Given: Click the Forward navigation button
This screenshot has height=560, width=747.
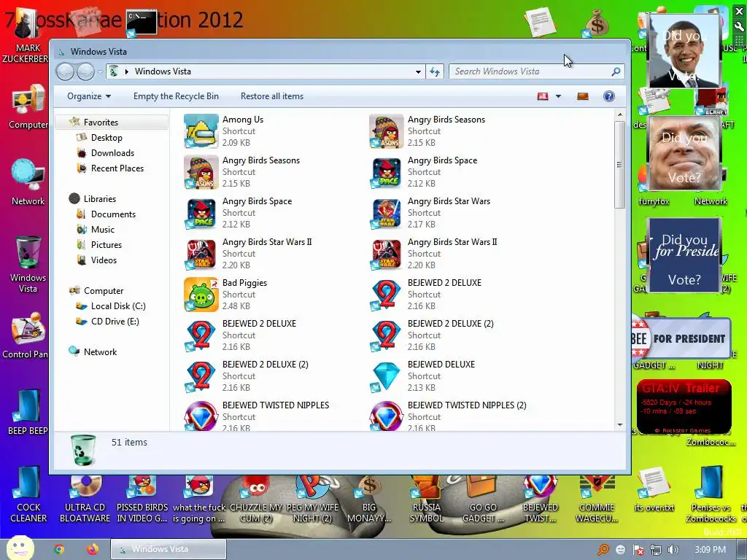Looking at the screenshot, I should tap(85, 72).
